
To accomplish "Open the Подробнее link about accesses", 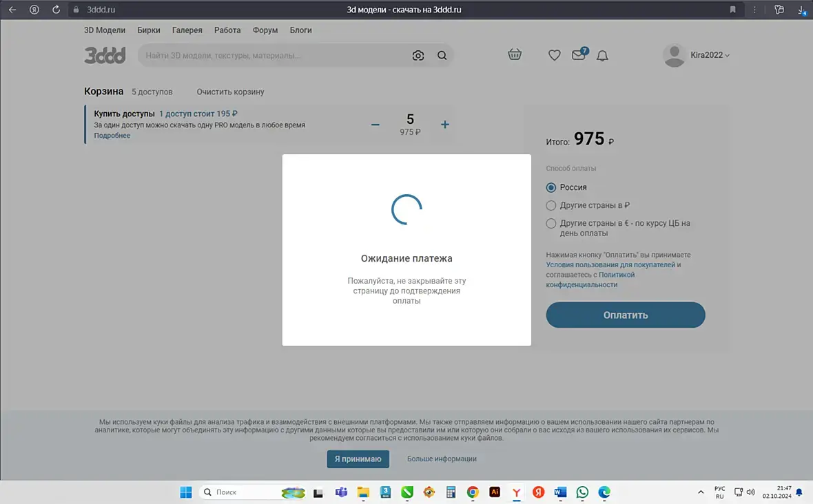I will pos(112,135).
